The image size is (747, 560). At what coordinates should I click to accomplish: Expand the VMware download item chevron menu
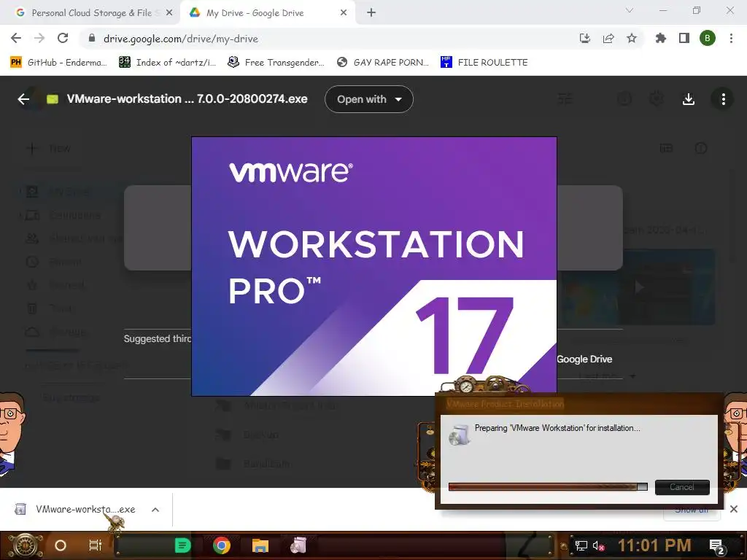[155, 510]
